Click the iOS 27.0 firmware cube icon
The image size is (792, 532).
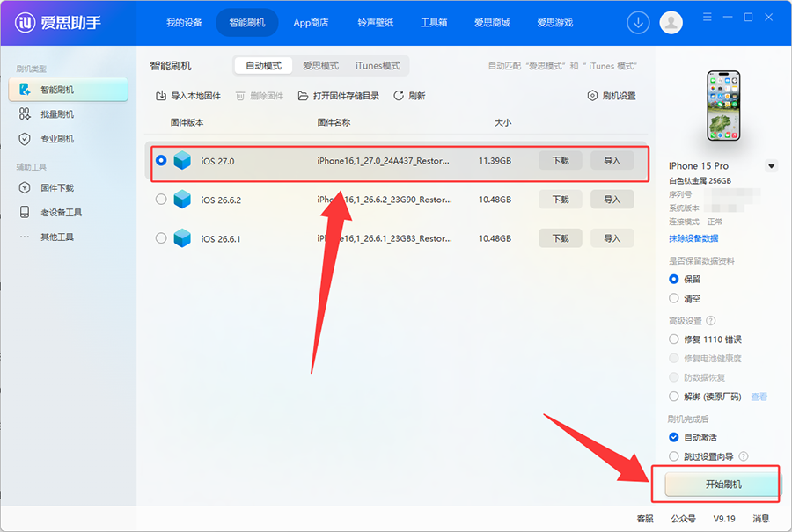coord(182,161)
